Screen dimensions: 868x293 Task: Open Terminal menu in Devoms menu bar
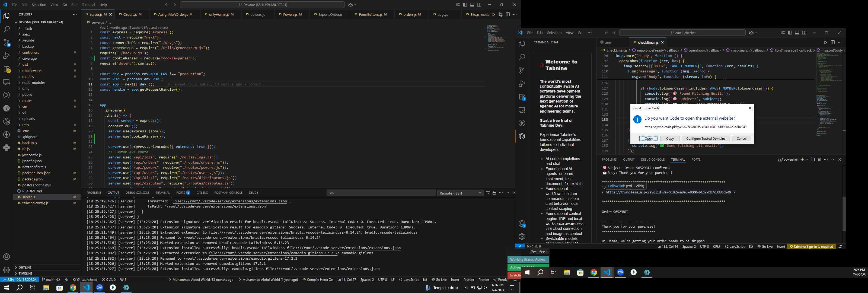point(88,5)
